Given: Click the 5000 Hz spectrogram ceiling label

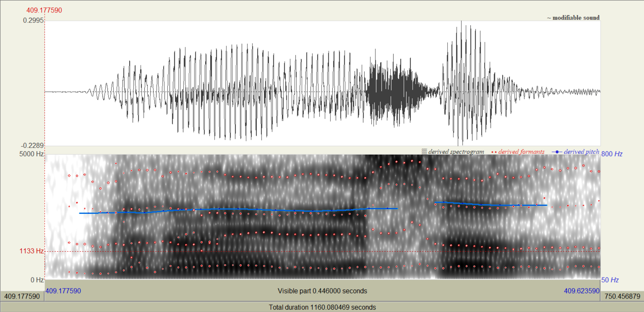Looking at the screenshot, I should point(32,154).
